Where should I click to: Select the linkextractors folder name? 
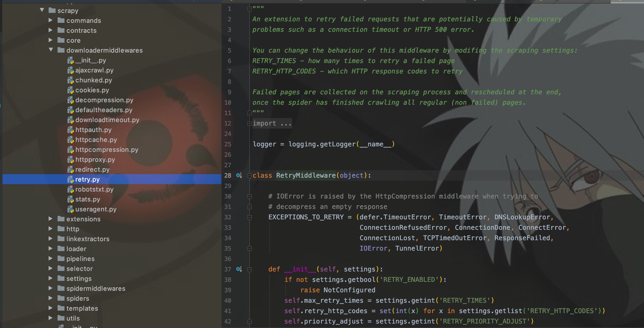pyautogui.click(x=88, y=239)
